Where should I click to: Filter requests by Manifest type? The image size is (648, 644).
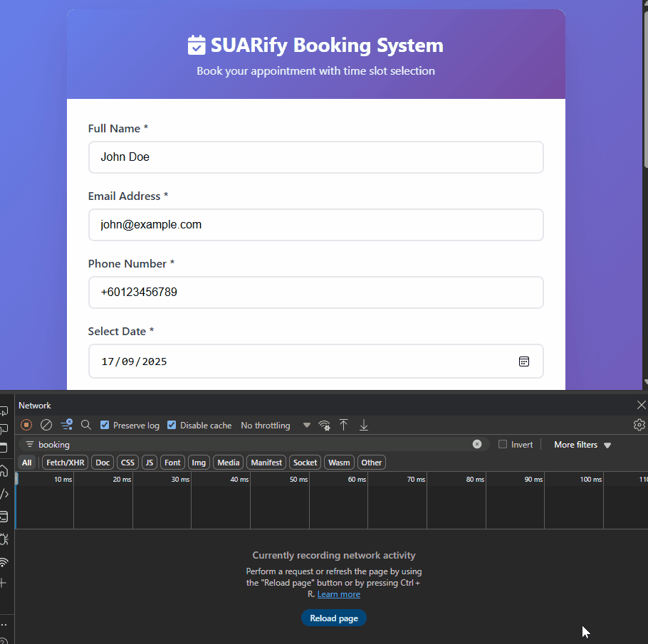(x=266, y=463)
